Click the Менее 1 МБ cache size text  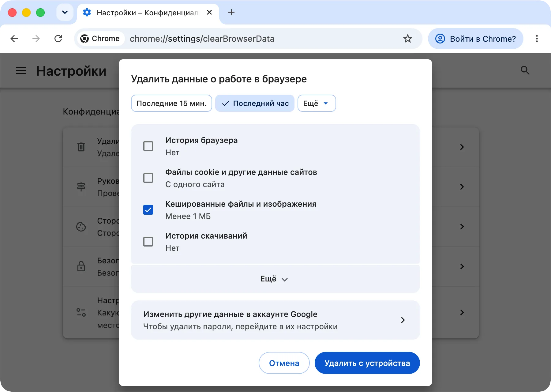188,216
